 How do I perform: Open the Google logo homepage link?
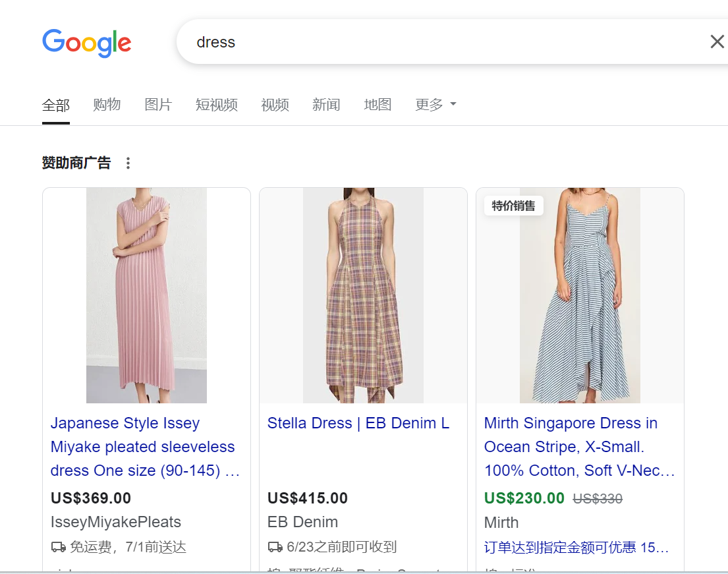pyautogui.click(x=87, y=43)
